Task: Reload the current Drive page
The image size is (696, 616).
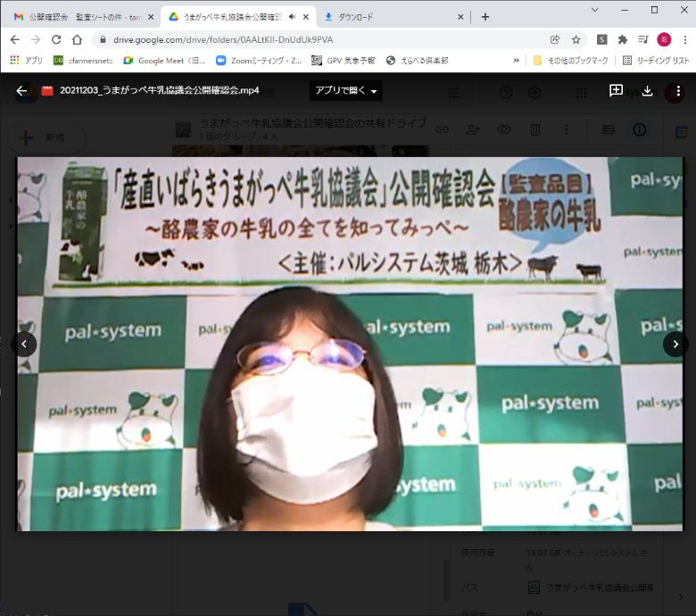Action: (56, 39)
